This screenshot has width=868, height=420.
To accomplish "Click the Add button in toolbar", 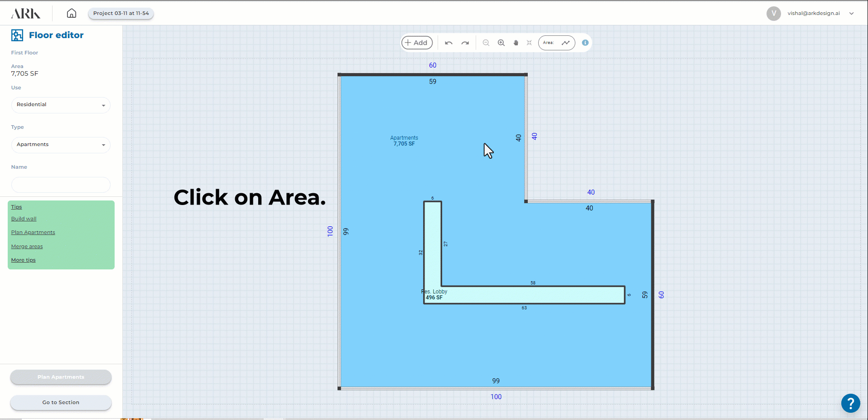I will [417, 43].
